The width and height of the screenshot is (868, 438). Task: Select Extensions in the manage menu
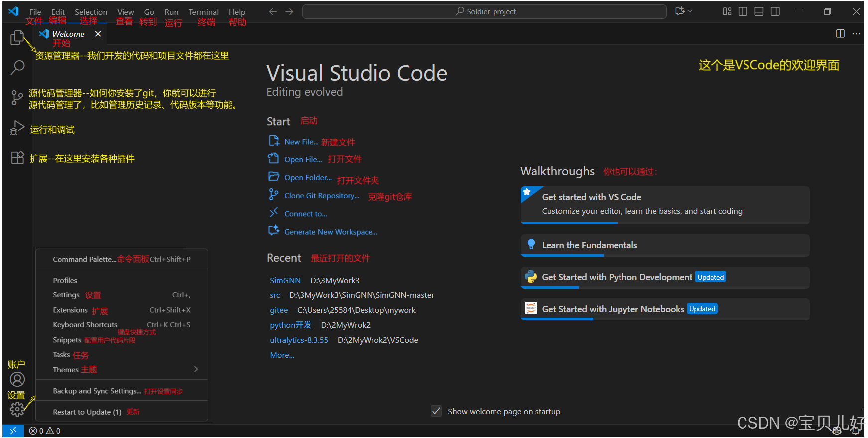(122, 310)
